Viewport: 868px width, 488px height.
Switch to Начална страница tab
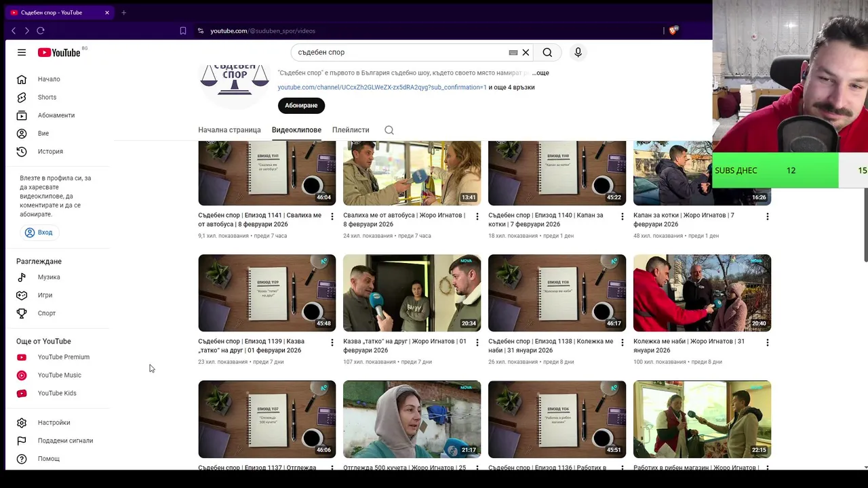pos(229,130)
